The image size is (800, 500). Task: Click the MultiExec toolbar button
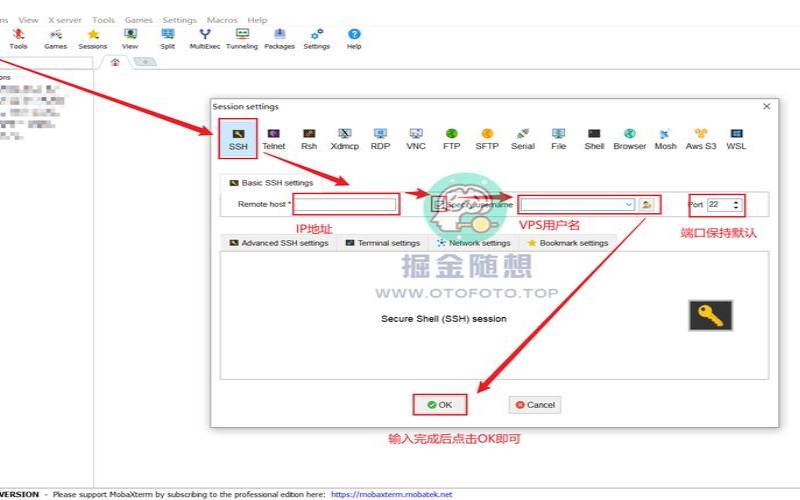click(205, 39)
